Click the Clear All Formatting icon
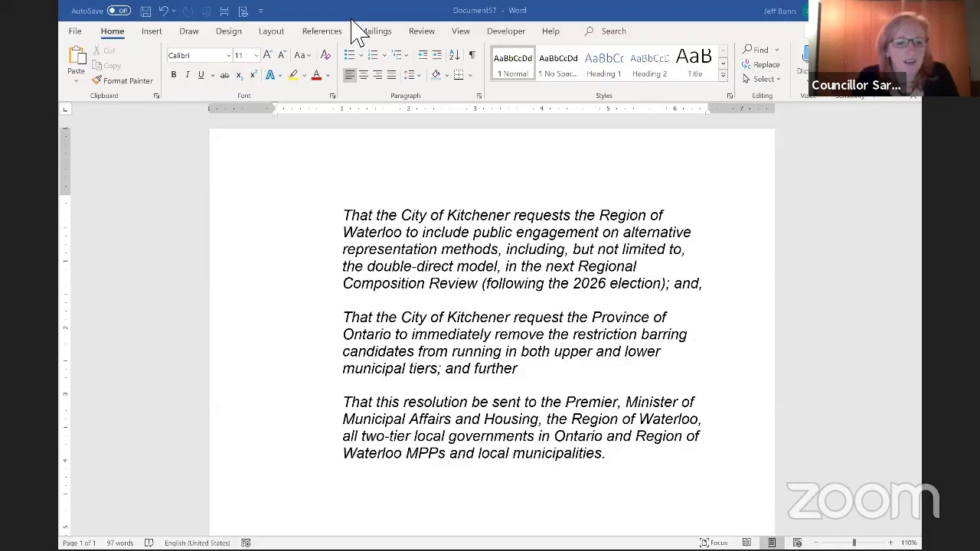The width and height of the screenshot is (980, 551). (325, 55)
